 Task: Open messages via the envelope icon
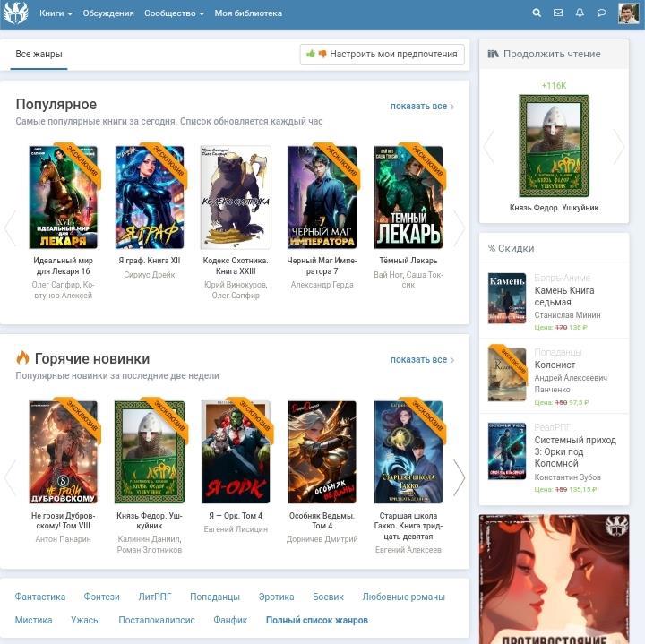tap(558, 13)
